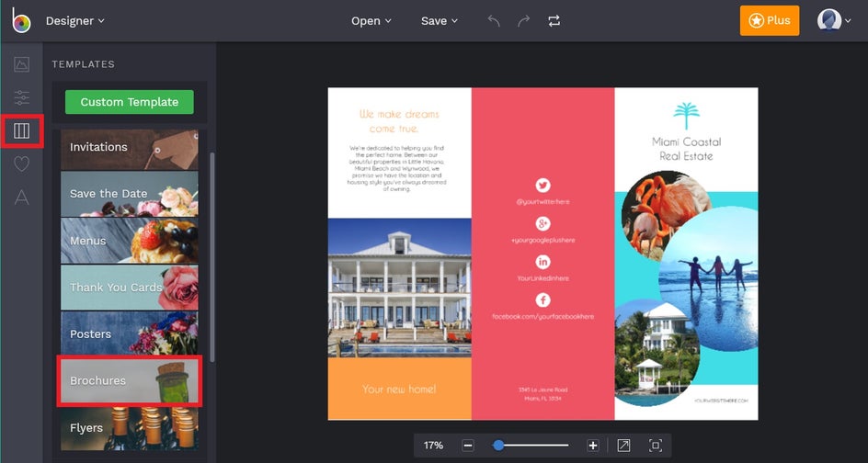
Task: Click the Custom Template button
Action: click(129, 102)
